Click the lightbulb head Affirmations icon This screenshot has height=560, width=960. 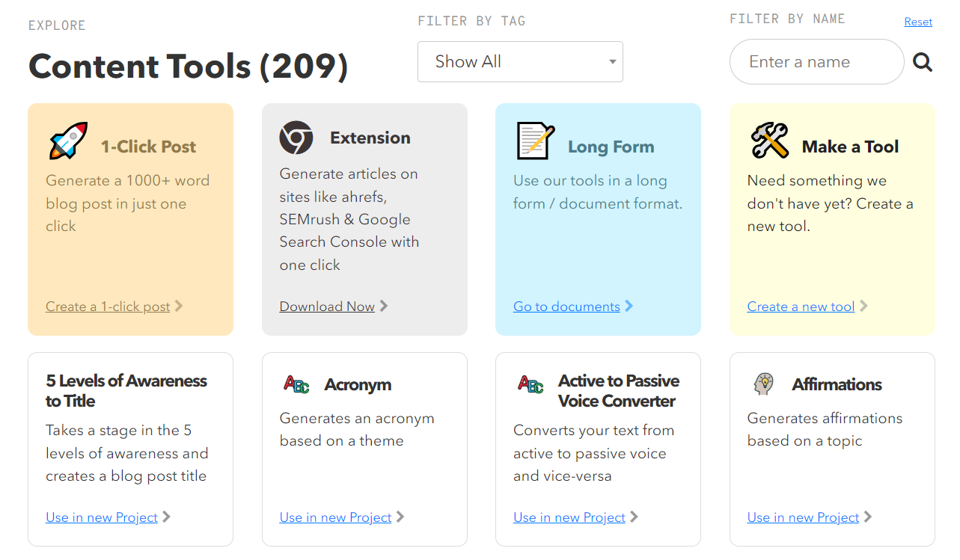click(764, 384)
